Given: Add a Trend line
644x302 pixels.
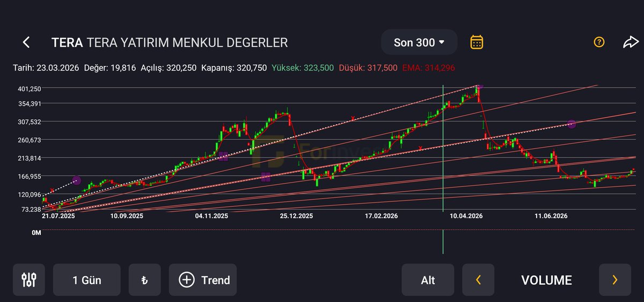Looking at the screenshot, I should 203,279.
